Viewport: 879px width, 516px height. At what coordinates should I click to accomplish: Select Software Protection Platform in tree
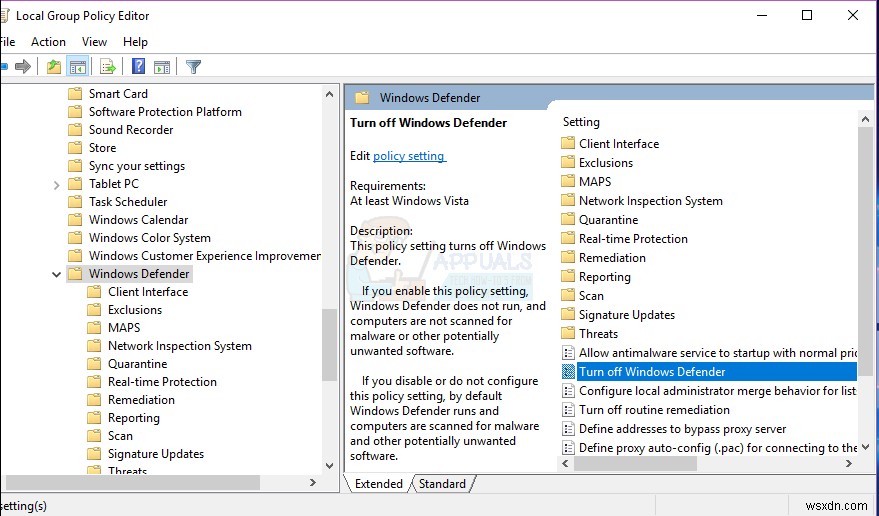[x=165, y=112]
